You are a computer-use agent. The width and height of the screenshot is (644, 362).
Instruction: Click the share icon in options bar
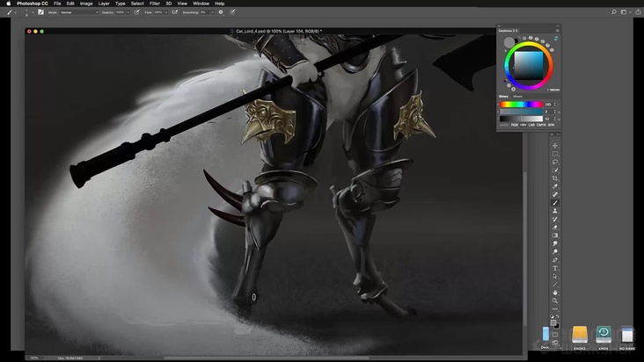638,12
